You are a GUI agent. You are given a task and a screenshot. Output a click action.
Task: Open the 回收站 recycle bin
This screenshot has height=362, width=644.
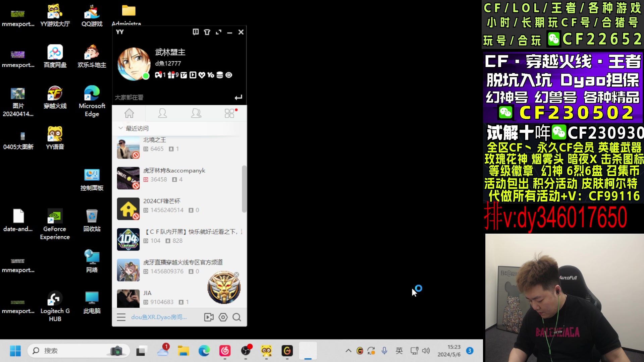click(x=92, y=220)
